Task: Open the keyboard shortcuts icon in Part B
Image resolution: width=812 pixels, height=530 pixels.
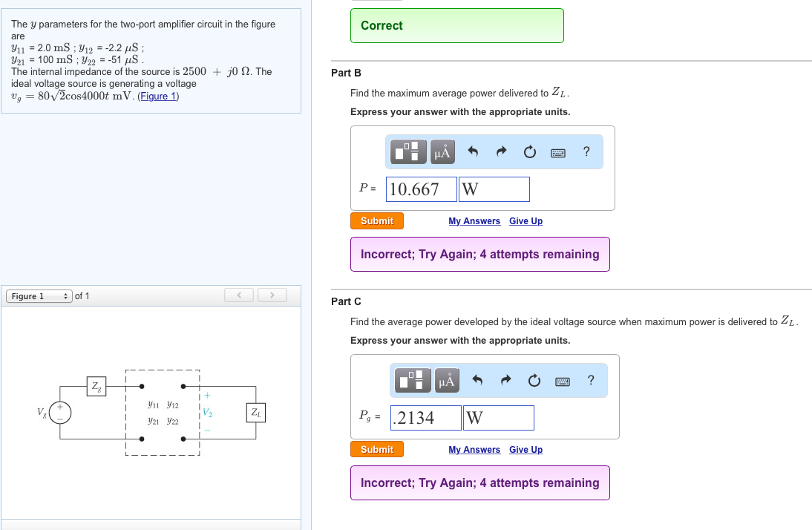Action: click(558, 153)
